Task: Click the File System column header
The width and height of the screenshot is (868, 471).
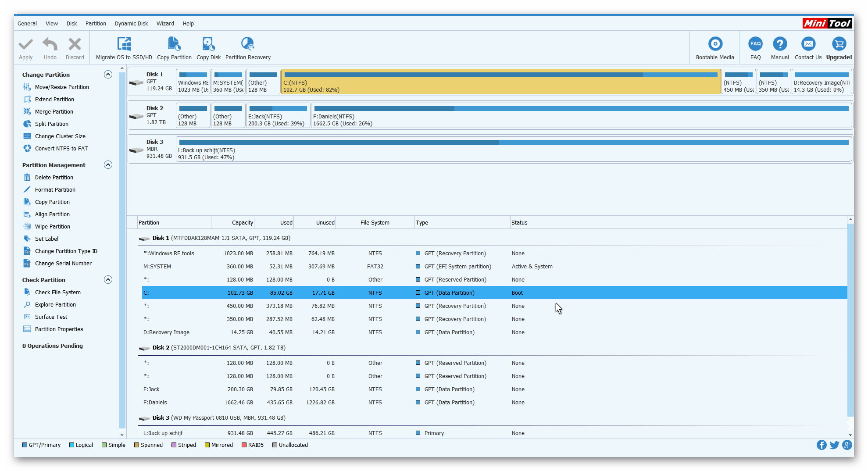Action: click(x=375, y=223)
